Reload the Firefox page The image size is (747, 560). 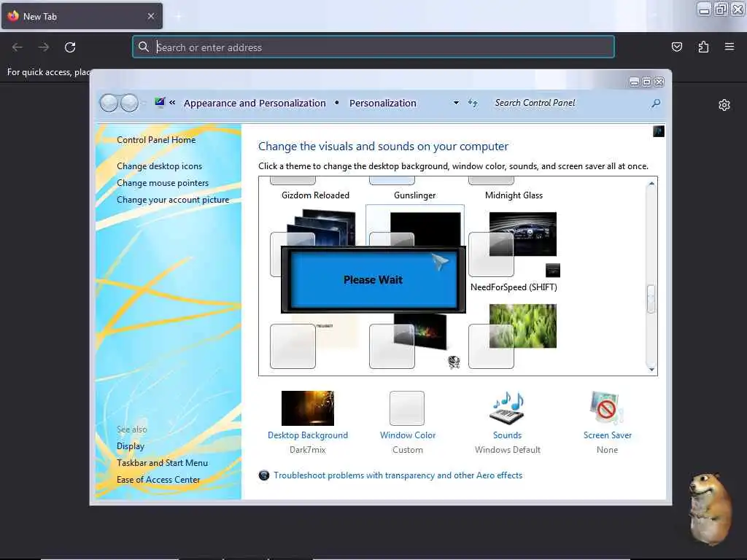click(70, 47)
